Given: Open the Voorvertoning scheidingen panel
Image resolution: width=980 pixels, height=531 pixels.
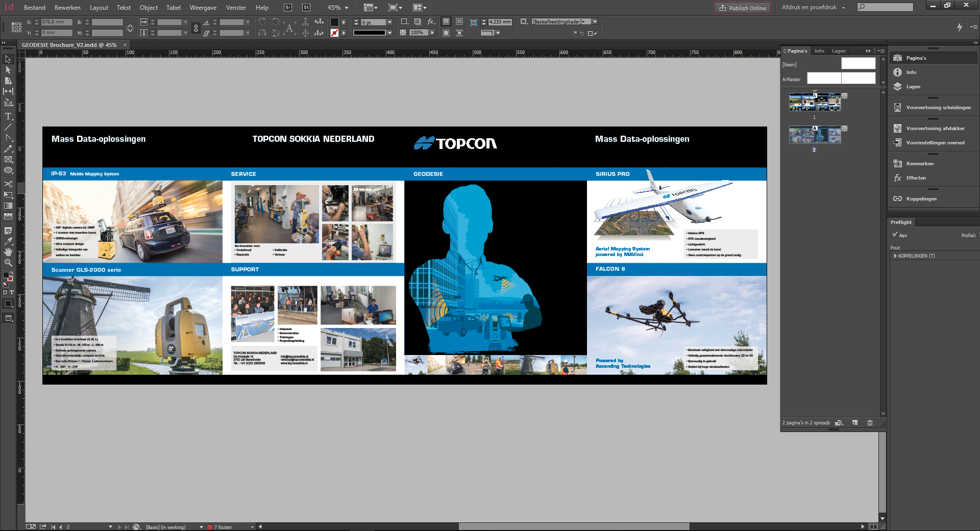Looking at the screenshot, I should click(x=938, y=107).
